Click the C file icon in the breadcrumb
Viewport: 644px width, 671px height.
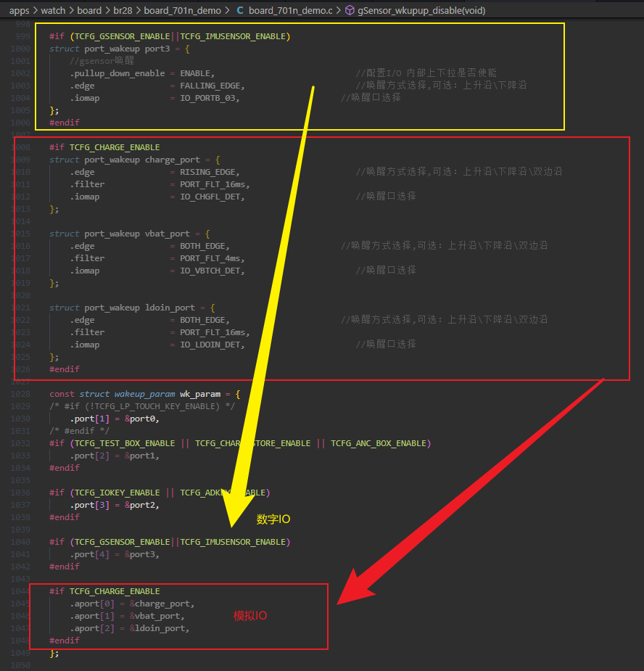[x=240, y=10]
